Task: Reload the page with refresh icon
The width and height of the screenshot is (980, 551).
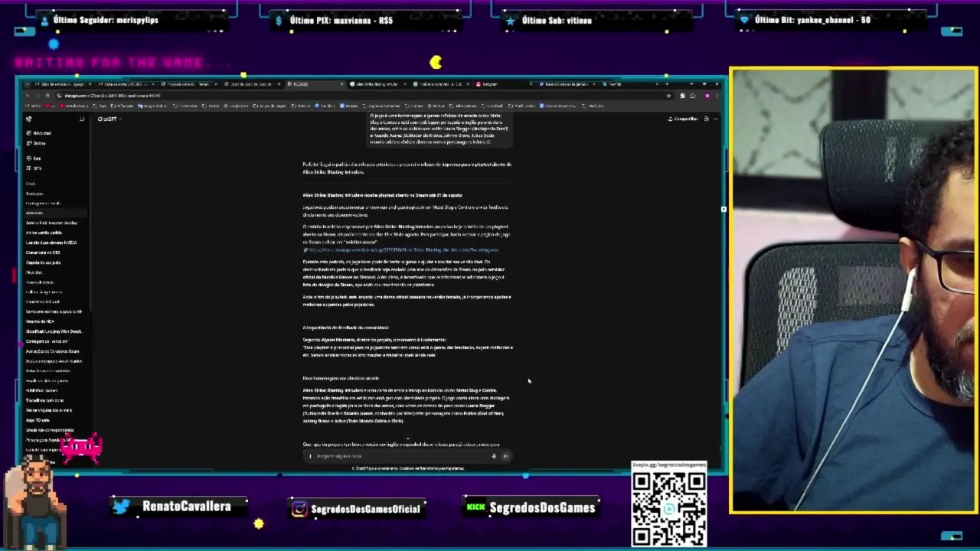Action: tap(47, 96)
